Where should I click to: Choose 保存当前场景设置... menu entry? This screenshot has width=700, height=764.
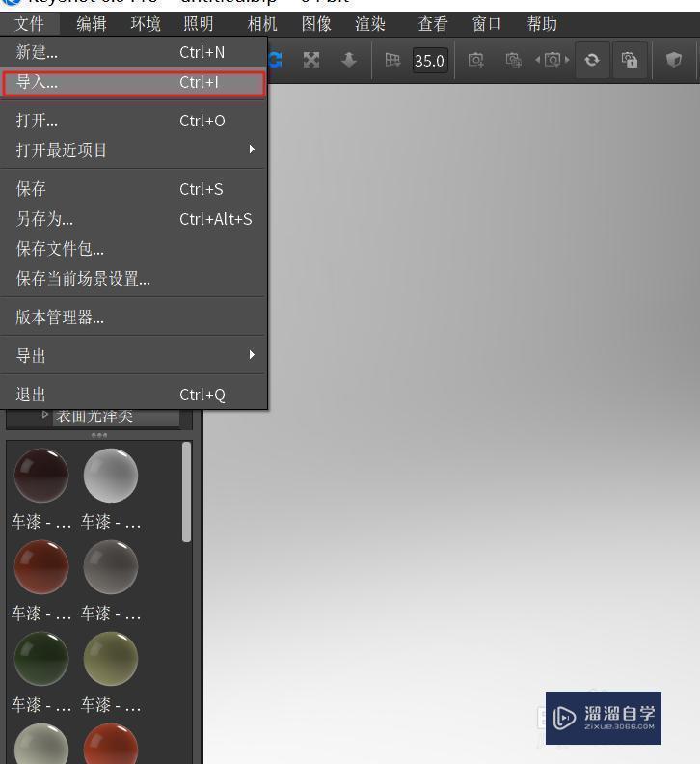click(x=133, y=279)
